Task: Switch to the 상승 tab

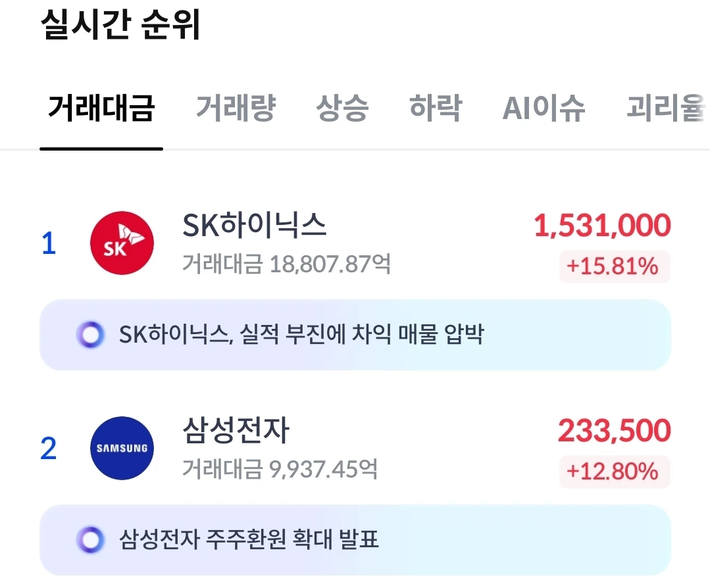Action: (342, 108)
